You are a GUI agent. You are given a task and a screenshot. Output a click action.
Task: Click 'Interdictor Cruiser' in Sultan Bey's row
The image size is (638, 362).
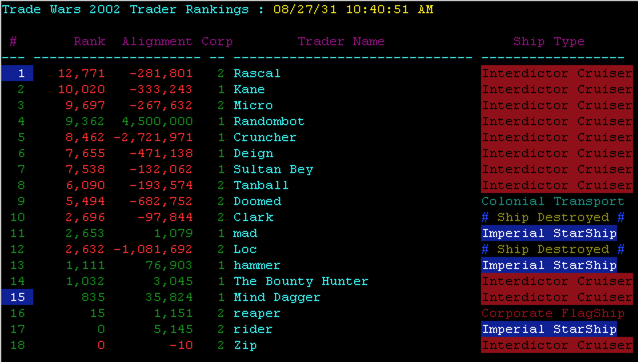coord(557,169)
